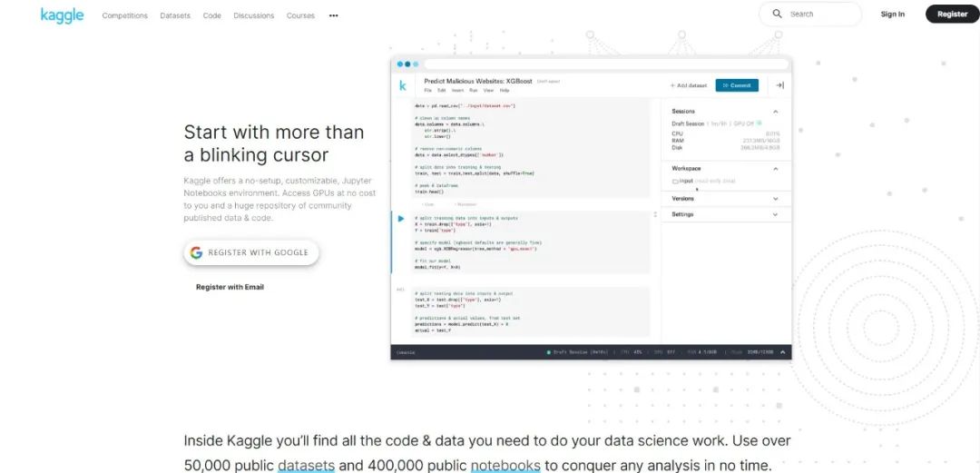This screenshot has width=980, height=473.
Task: Click the collapse sidebar arrow icon
Action: (x=779, y=85)
